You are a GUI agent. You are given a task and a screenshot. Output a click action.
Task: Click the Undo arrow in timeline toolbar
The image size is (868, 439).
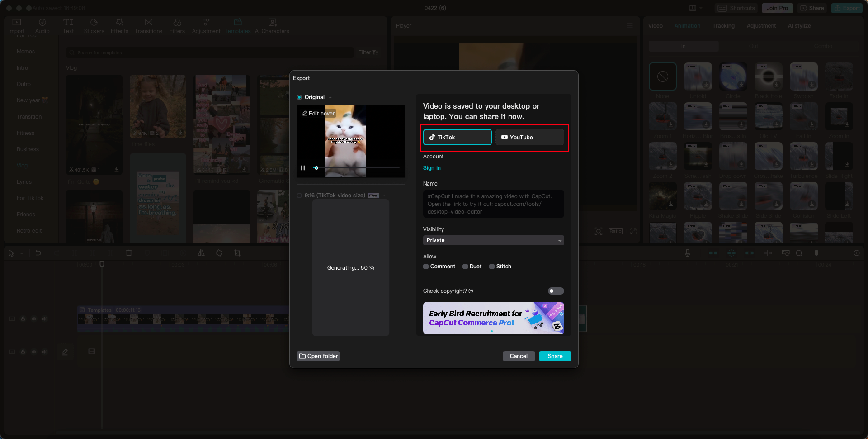point(38,253)
